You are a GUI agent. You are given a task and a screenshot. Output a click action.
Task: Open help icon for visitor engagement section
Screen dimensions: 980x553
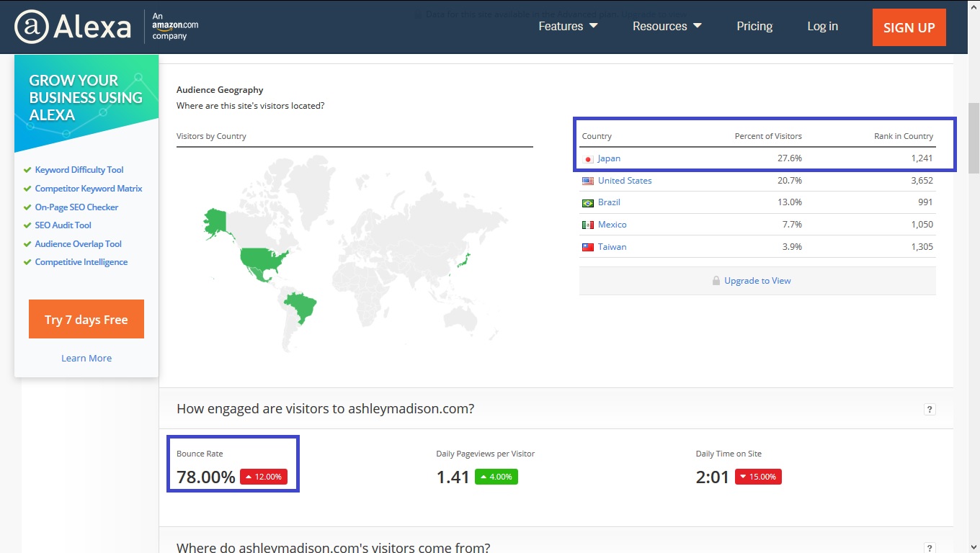930,410
